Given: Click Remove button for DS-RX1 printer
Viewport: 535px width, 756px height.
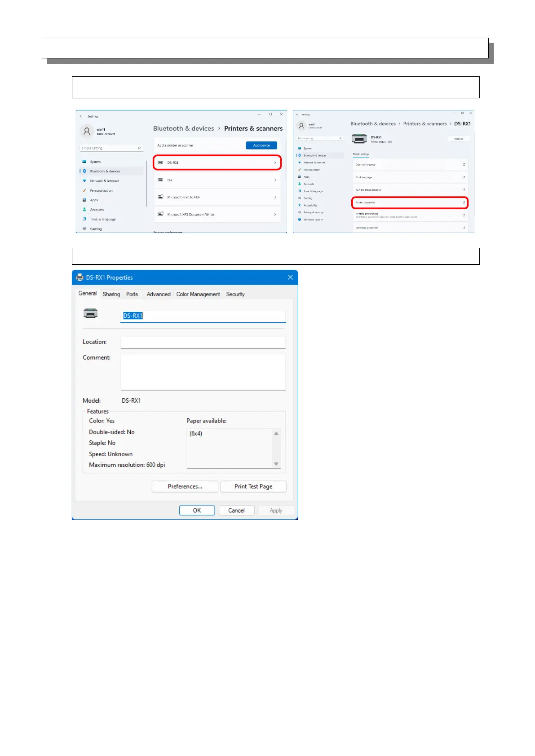Looking at the screenshot, I should coord(459,139).
